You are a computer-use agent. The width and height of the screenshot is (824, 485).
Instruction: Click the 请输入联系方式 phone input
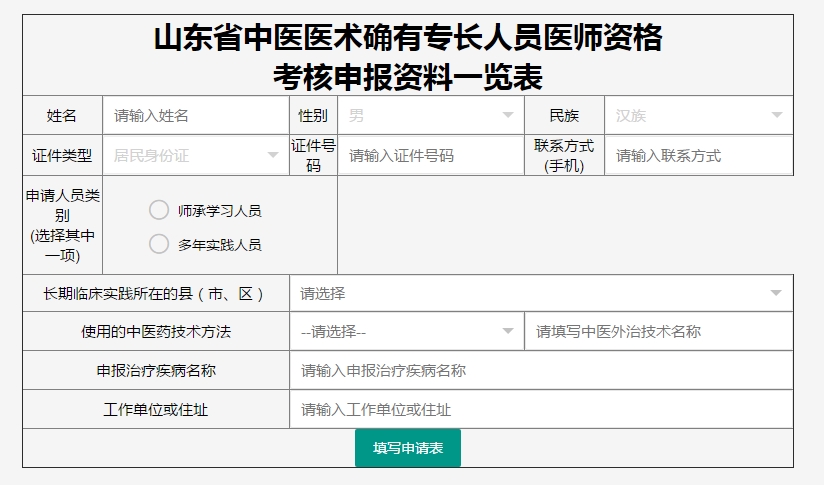click(698, 155)
